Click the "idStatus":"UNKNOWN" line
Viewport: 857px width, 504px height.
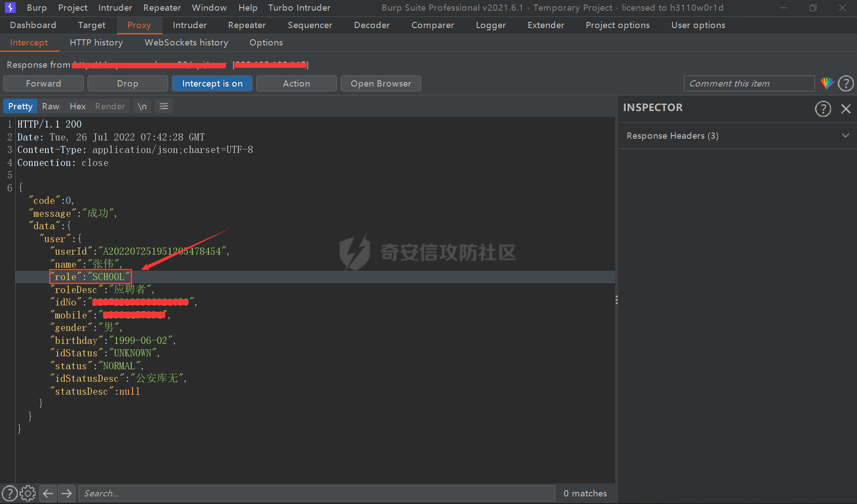click(105, 353)
